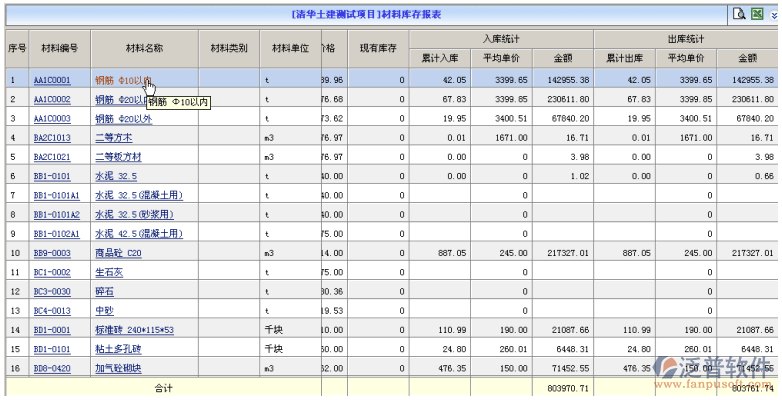Viewport: 782px width, 400px height.
Task: Click the 生石灰 material name link
Action: (108, 272)
